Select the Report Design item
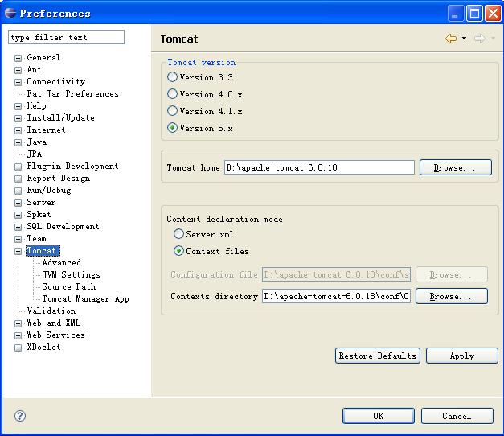504x436 pixels. pos(59,178)
